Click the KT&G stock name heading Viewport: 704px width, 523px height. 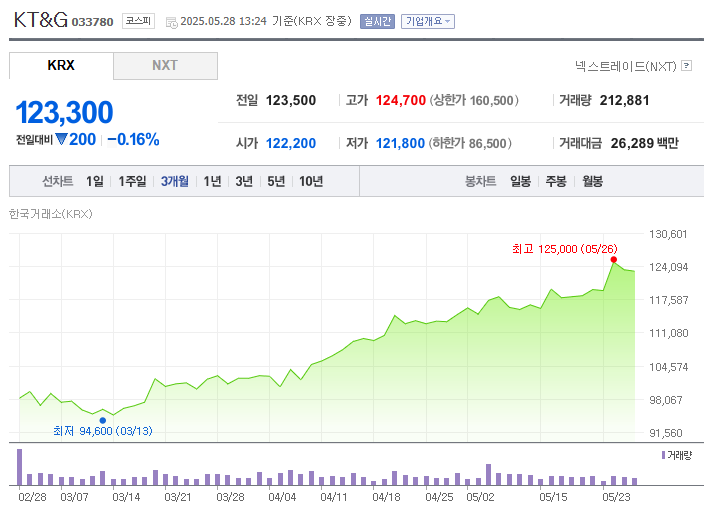pyautogui.click(x=41, y=20)
